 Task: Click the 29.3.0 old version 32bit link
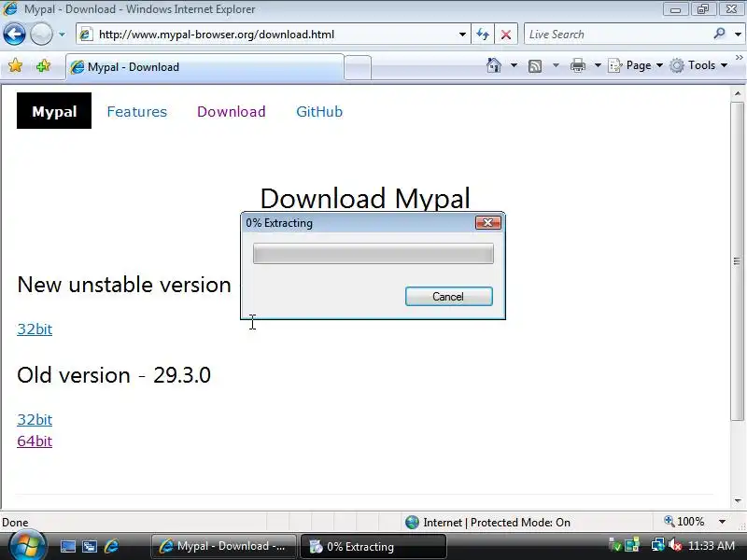tap(35, 419)
